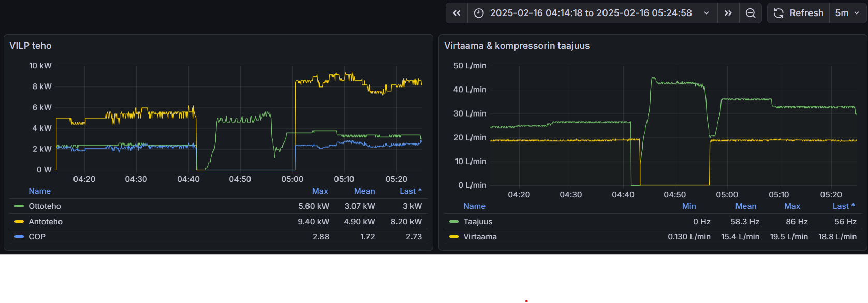
Task: Toggle Taajuus series in legend
Action: pyautogui.click(x=478, y=222)
